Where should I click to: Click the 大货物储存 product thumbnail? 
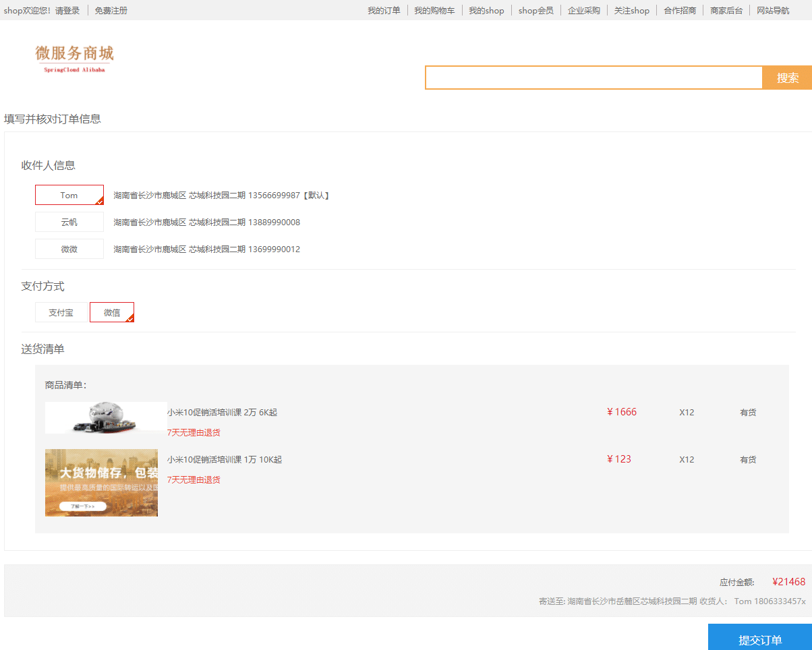pos(101,483)
